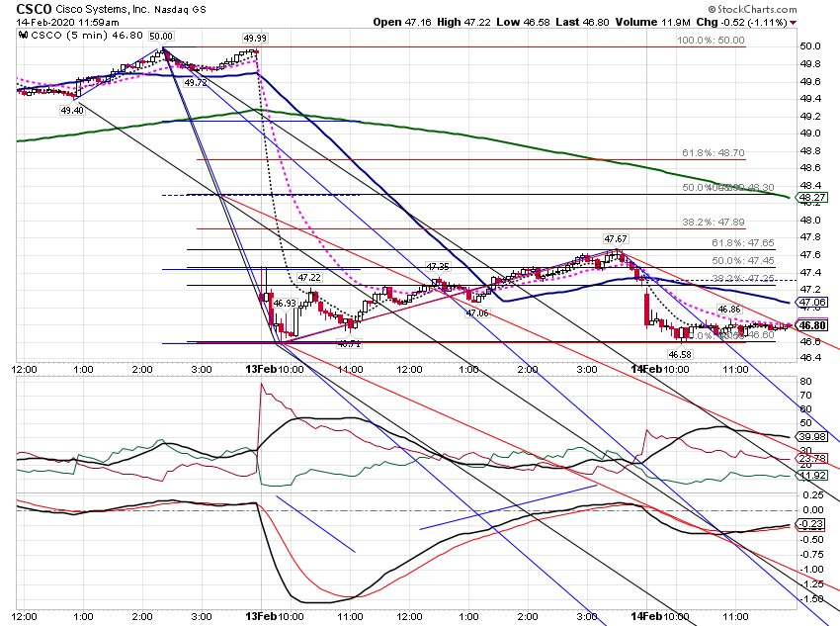Click the Cisco Systems, Inc. company name

coord(103,10)
